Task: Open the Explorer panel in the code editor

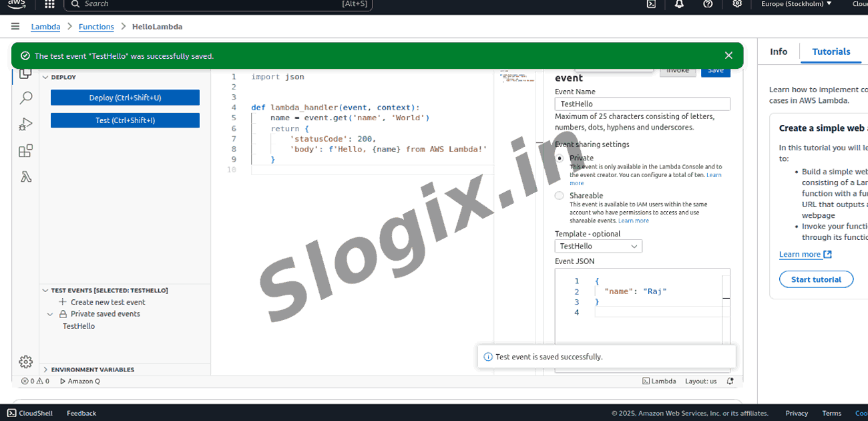Action: [x=25, y=74]
